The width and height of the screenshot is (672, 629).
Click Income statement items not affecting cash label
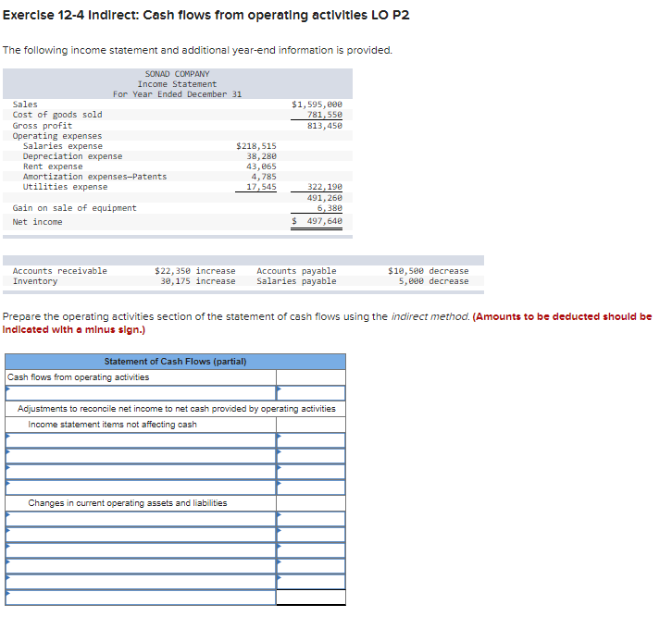(112, 425)
